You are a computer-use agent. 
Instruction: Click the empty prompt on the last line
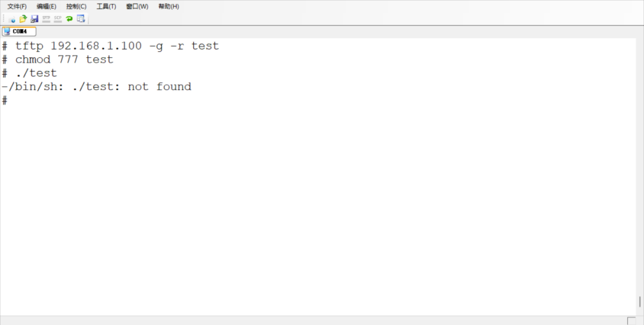coord(5,100)
